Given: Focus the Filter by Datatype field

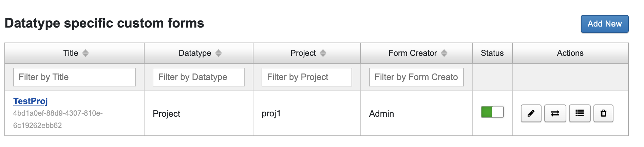Looking at the screenshot, I should [x=198, y=77].
